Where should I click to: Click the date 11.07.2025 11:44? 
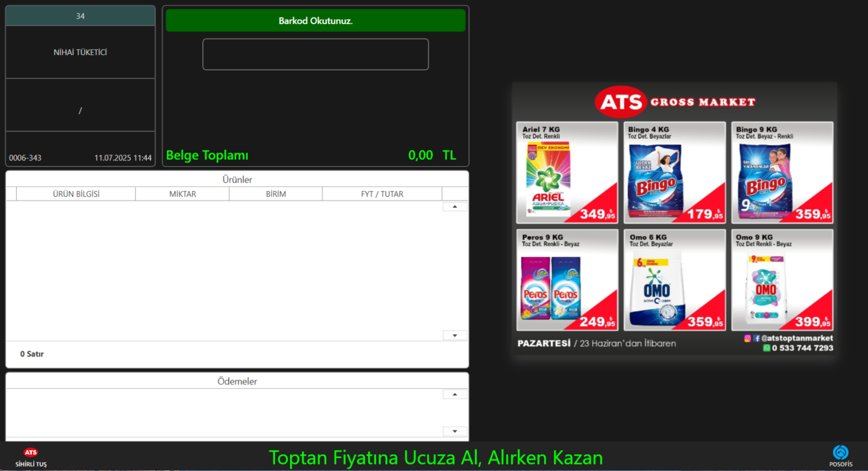123,158
